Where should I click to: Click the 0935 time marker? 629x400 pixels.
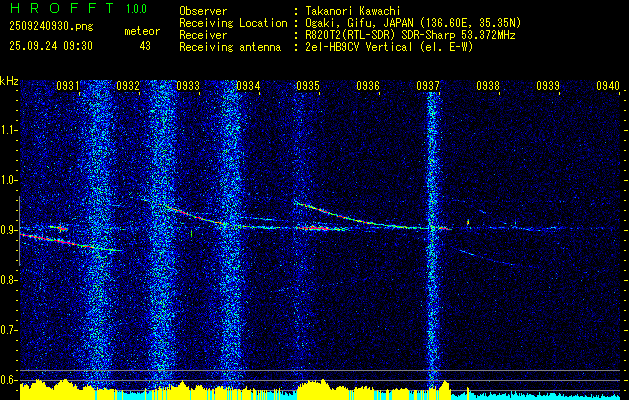point(308,87)
